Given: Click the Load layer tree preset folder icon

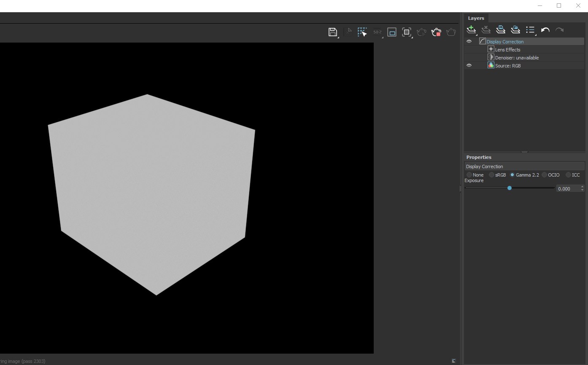Looking at the screenshot, I should point(515,30).
